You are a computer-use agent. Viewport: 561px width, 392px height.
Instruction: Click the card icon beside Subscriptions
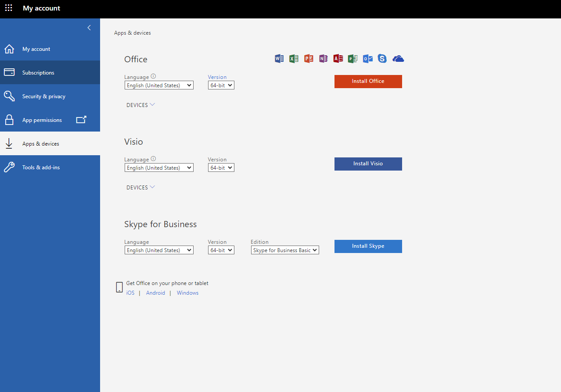click(x=9, y=72)
